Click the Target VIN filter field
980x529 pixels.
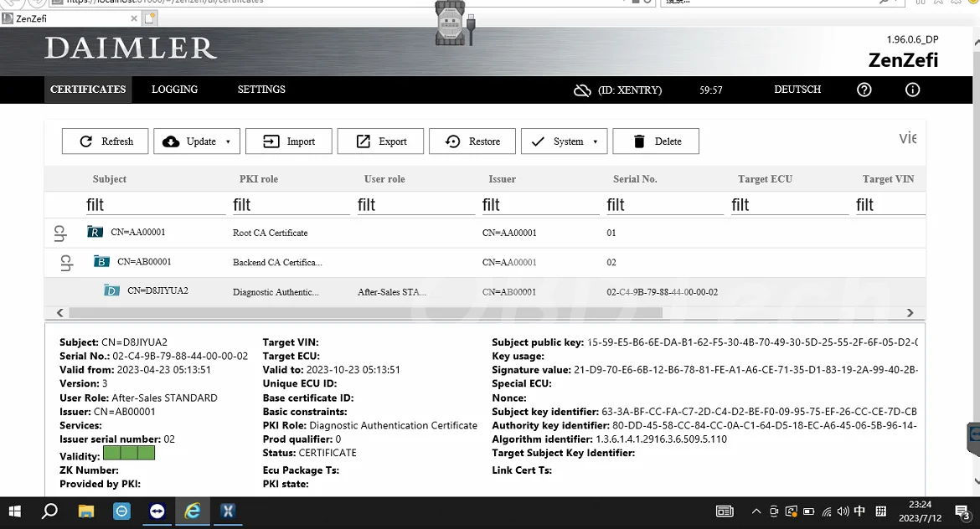click(x=890, y=205)
